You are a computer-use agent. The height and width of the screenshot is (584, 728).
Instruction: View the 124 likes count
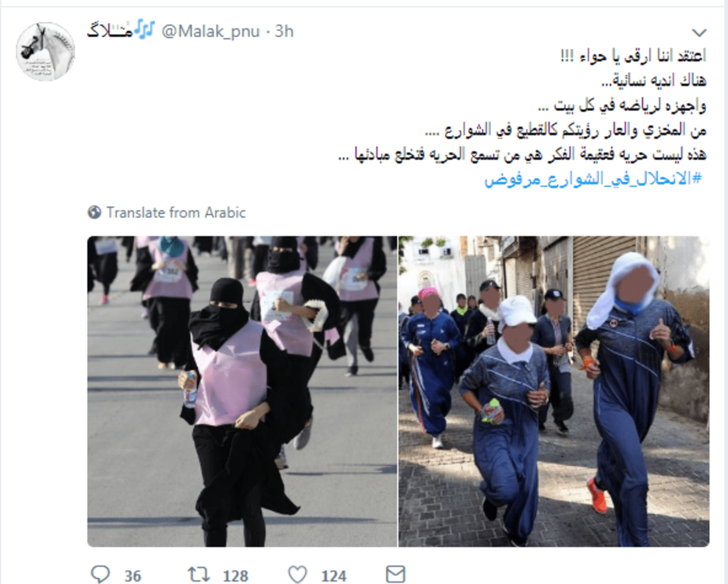pos(333,575)
